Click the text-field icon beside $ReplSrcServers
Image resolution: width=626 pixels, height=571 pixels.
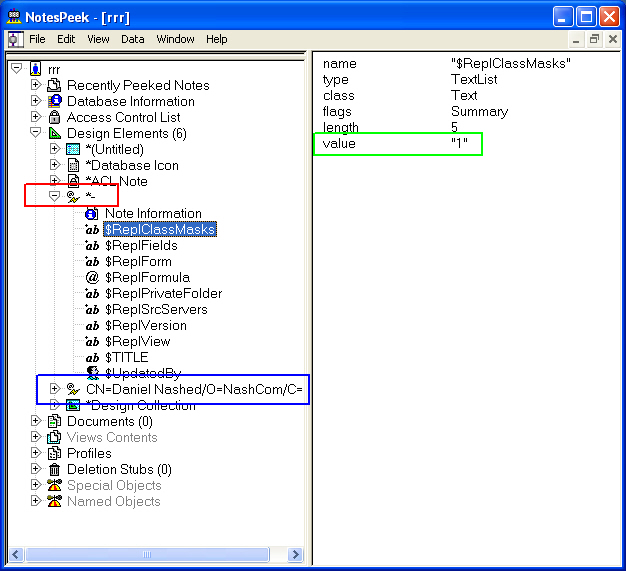92,309
